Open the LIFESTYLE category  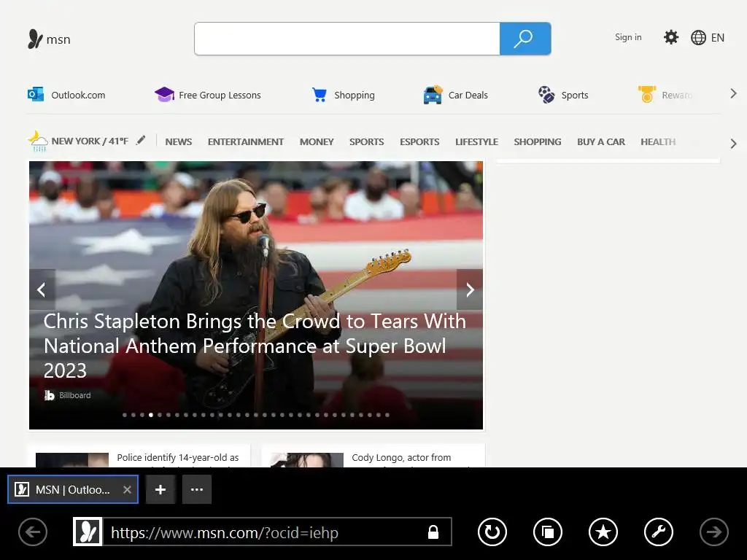pos(476,142)
